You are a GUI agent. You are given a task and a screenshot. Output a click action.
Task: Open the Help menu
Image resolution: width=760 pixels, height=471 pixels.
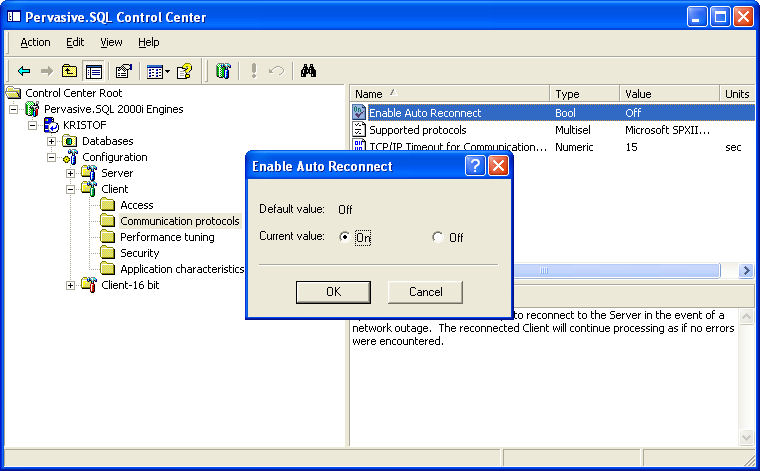(x=148, y=43)
